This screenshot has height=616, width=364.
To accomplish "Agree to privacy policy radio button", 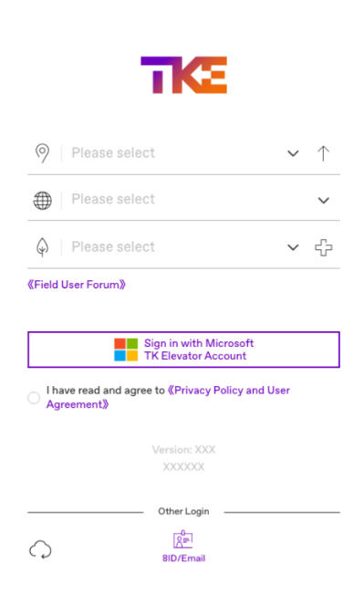I will tap(34, 398).
